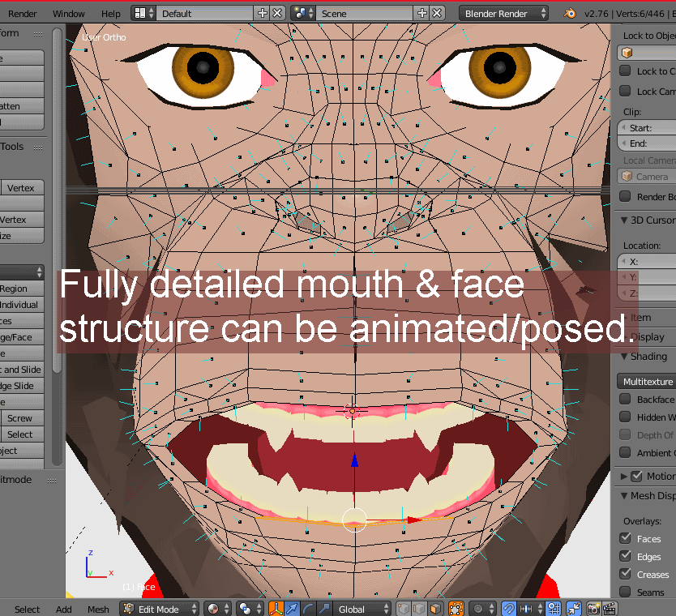Open the Mesh menu in viewport header

coord(98,610)
